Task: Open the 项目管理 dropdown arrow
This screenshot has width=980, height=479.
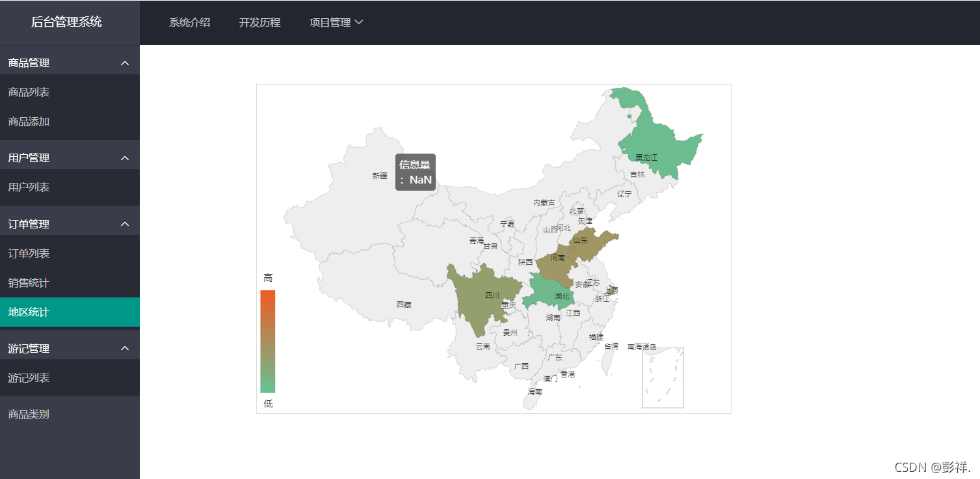Action: click(358, 22)
